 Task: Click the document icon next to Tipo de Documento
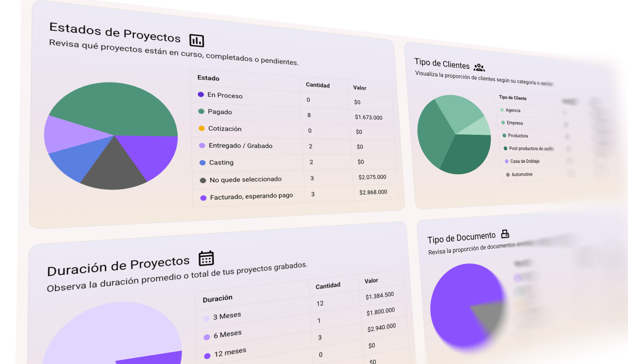(x=505, y=234)
